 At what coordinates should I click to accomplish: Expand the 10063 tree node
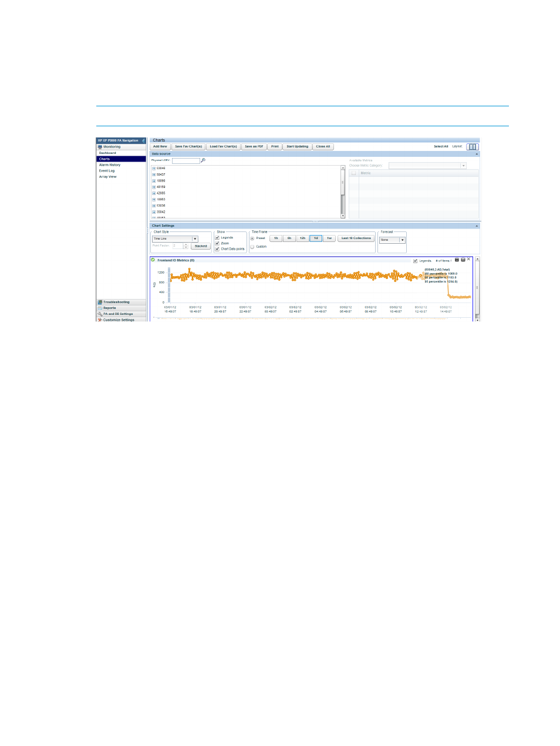[154, 200]
